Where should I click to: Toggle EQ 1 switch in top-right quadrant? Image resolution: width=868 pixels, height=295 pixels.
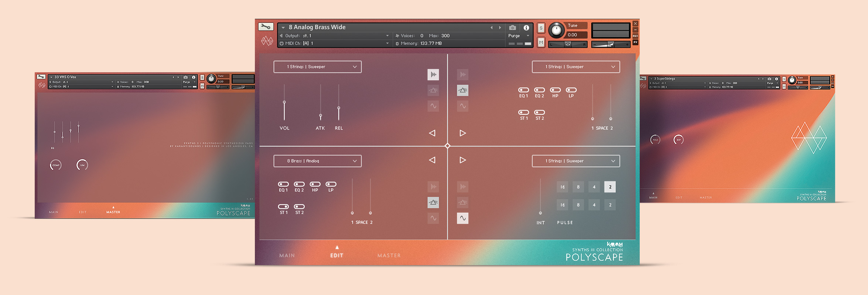coord(523,90)
